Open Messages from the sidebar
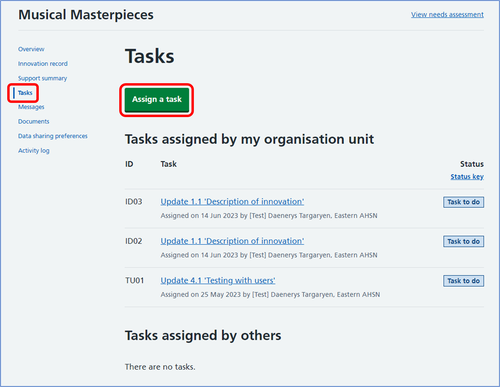The height and width of the screenshot is (387, 500). [31, 107]
